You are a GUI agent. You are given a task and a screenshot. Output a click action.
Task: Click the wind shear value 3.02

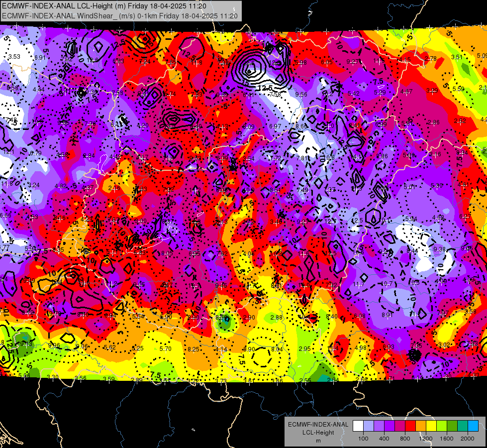coord(444,345)
